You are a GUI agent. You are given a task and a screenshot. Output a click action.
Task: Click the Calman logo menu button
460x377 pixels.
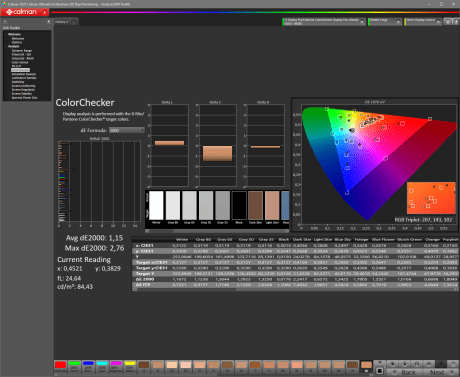click(x=25, y=12)
